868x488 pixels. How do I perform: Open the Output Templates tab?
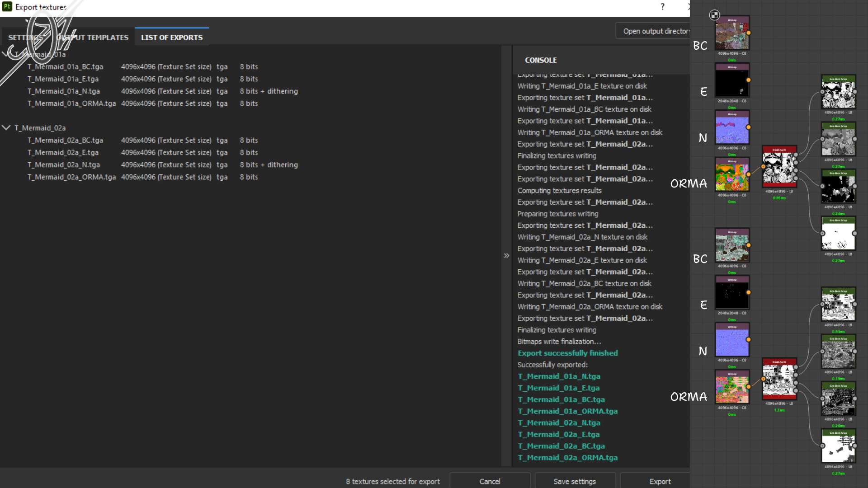pyautogui.click(x=93, y=38)
